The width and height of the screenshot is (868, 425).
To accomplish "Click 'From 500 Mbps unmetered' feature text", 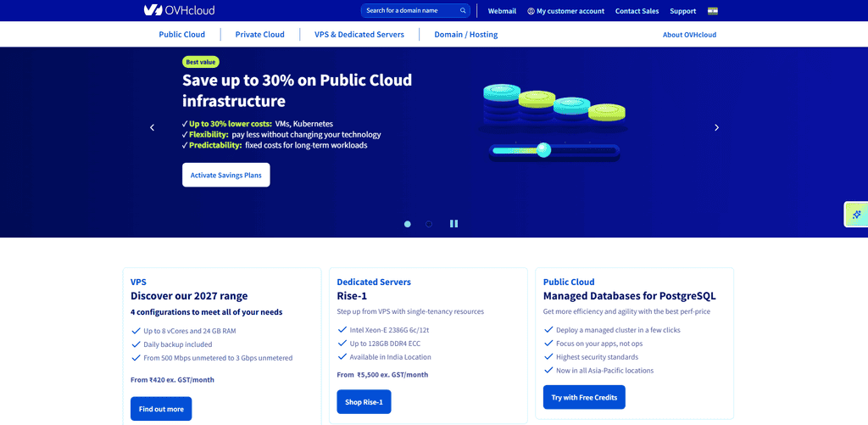I will tap(218, 358).
